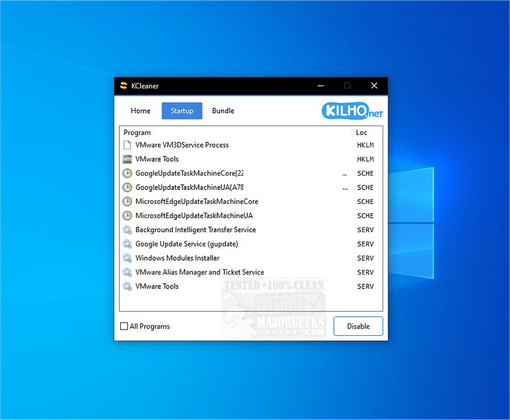Image resolution: width=510 pixels, height=420 pixels.
Task: Select Windows Modules Installer row
Action: 251,258
